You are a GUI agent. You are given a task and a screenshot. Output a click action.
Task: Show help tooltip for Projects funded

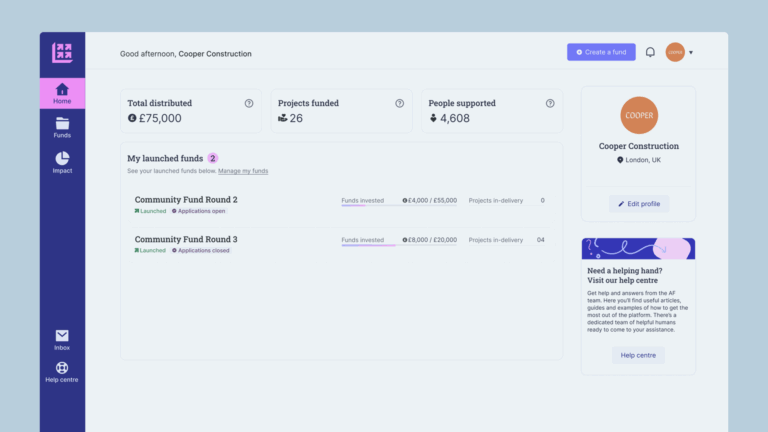click(x=400, y=103)
